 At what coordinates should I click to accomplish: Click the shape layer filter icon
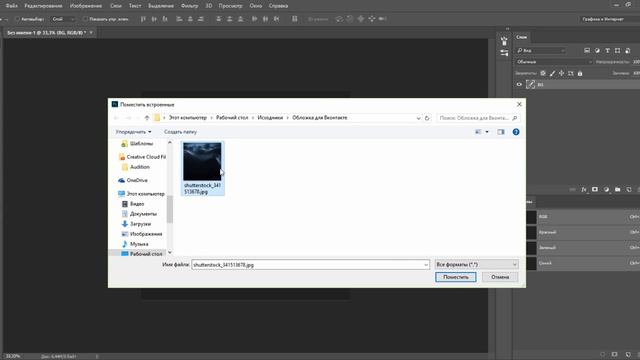[617, 51]
